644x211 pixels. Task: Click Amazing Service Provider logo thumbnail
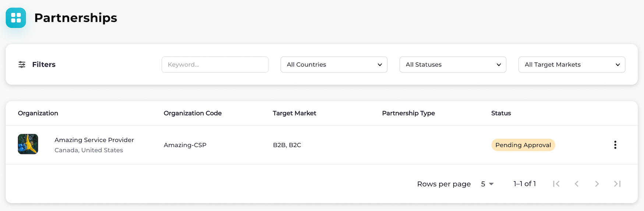(x=28, y=144)
